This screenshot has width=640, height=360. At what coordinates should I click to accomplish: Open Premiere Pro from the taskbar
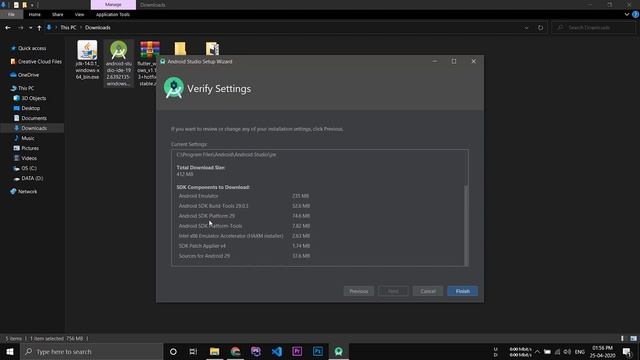pyautogui.click(x=297, y=351)
